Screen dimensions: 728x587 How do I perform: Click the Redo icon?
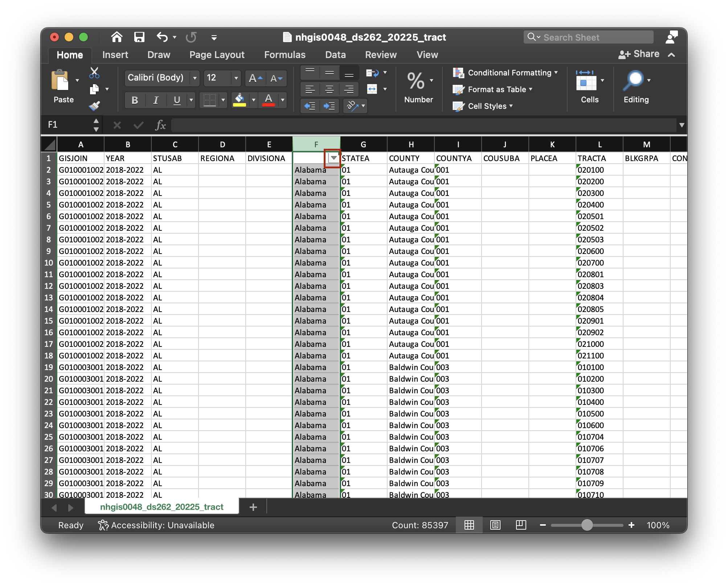pyautogui.click(x=191, y=37)
